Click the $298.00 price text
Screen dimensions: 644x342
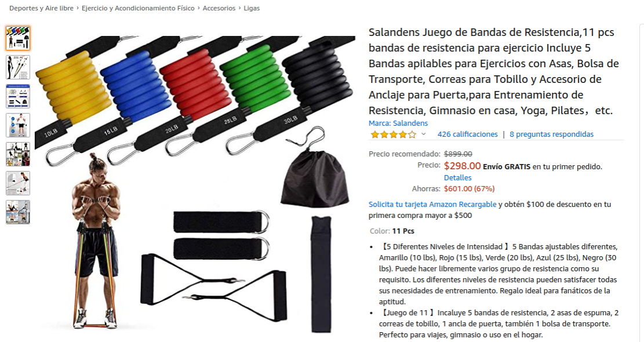click(x=462, y=166)
